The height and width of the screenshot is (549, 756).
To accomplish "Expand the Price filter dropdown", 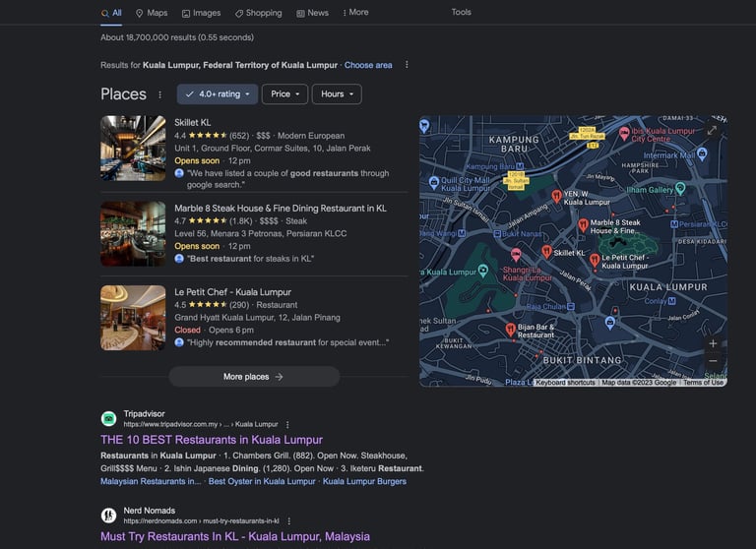I will click(284, 94).
